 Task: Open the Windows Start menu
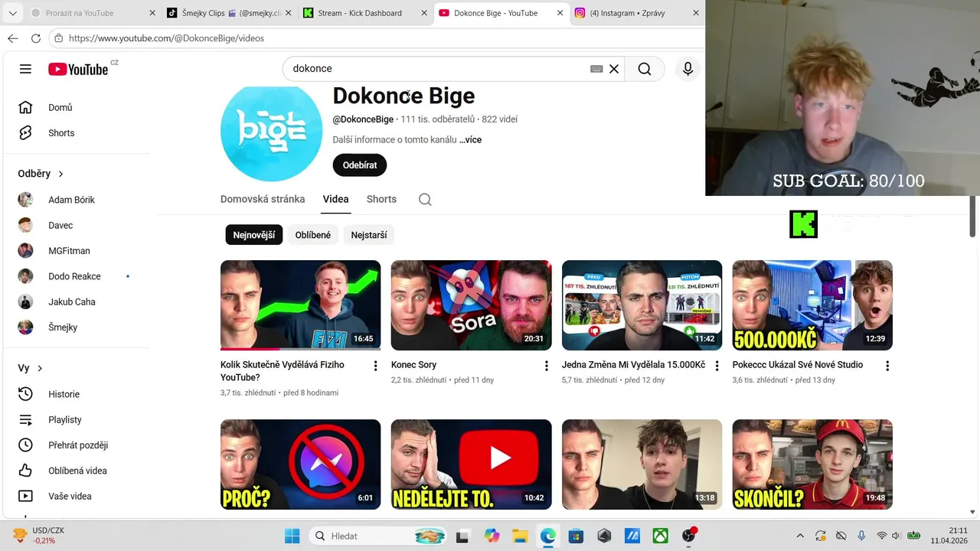(292, 536)
